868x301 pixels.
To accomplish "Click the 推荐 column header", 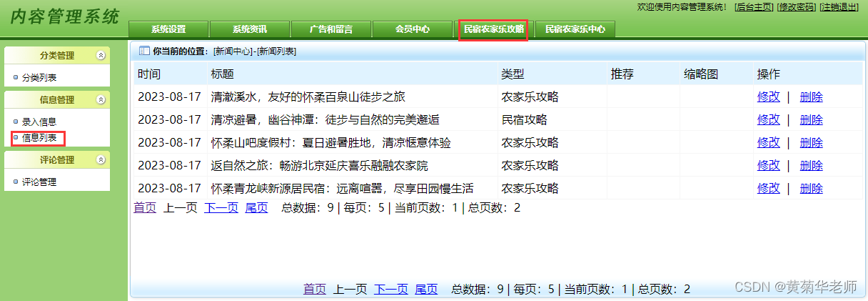I will pos(622,74).
